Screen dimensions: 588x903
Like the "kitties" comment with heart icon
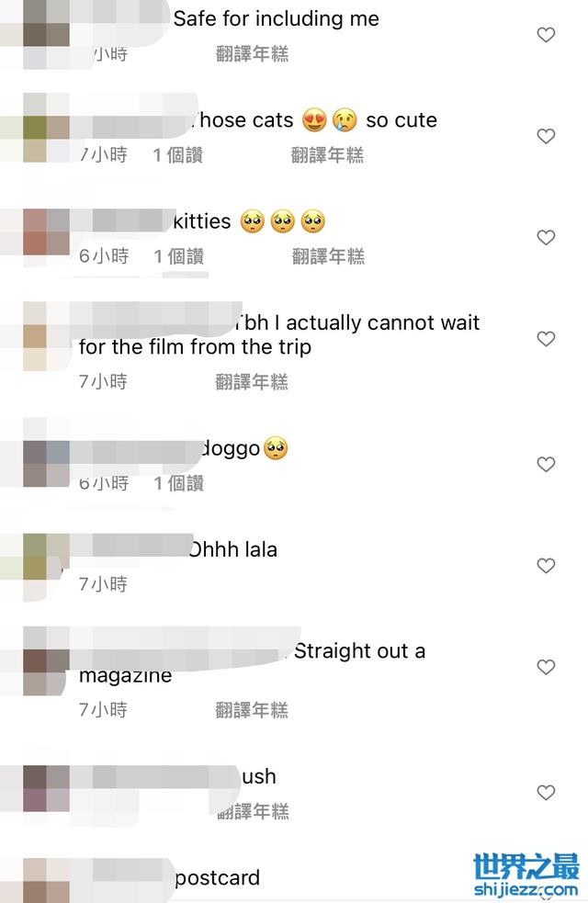546,238
